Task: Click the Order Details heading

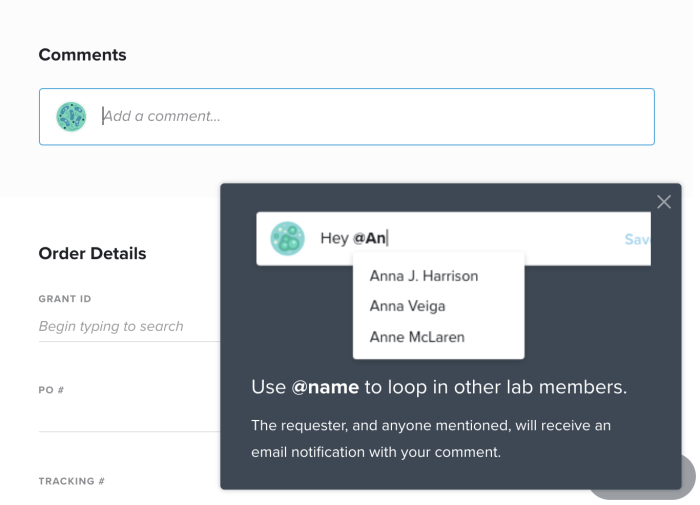Action: [92, 253]
